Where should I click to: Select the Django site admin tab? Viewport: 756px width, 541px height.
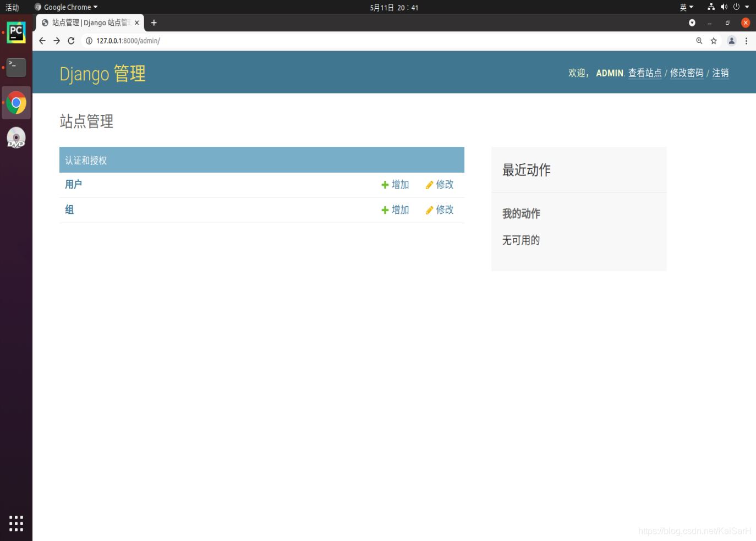(x=90, y=23)
